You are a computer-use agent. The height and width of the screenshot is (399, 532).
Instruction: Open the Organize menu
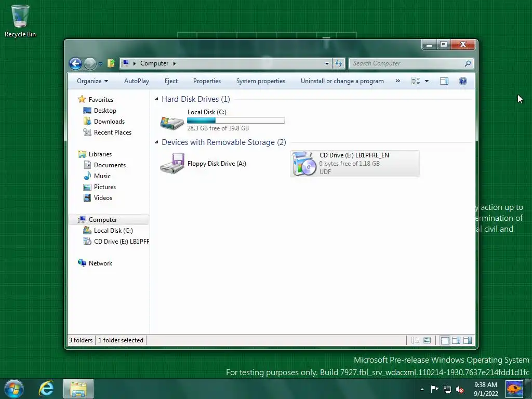92,81
